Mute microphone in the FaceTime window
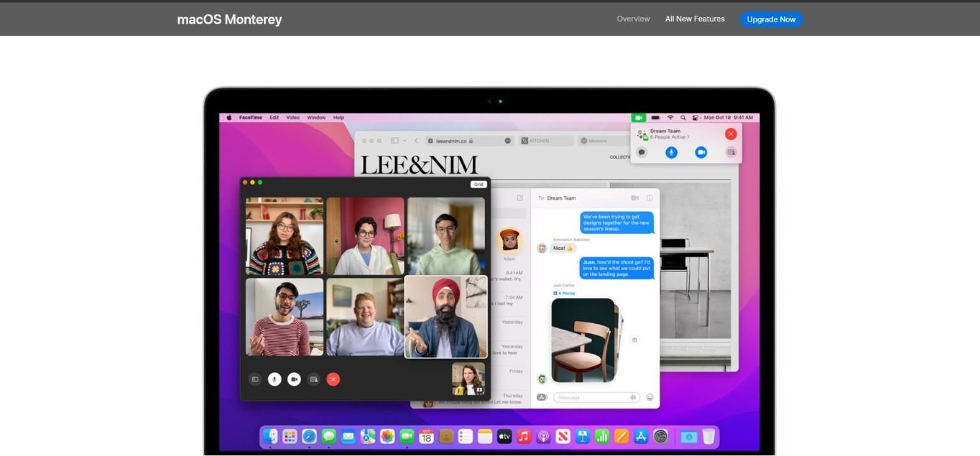980x456 pixels. (274, 379)
